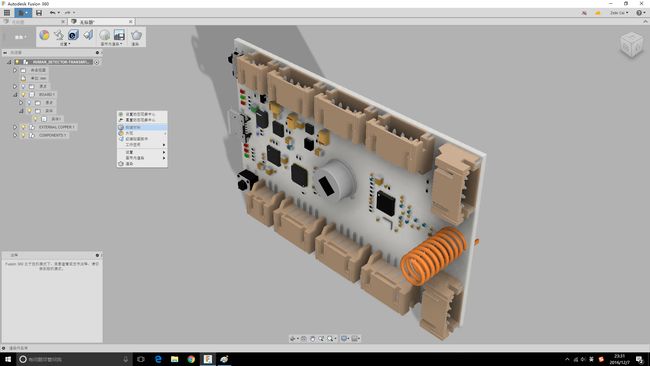Select the Orbit tool in navigation bar
The image size is (650, 366).
[293, 339]
